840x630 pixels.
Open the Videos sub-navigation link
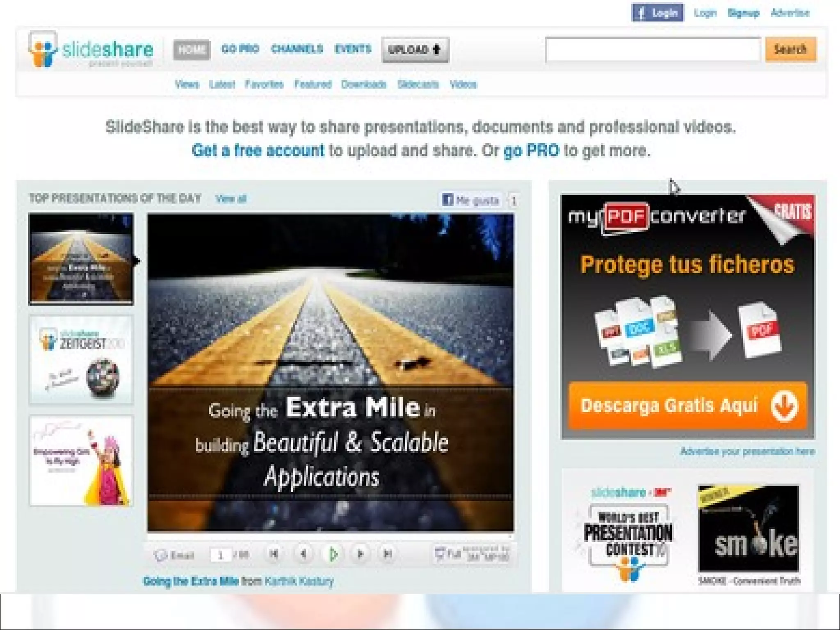pos(463,84)
